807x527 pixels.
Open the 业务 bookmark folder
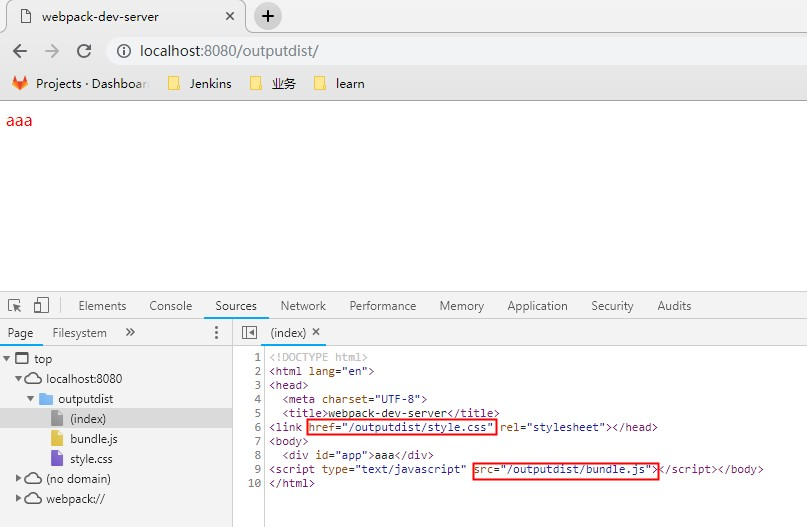273,83
